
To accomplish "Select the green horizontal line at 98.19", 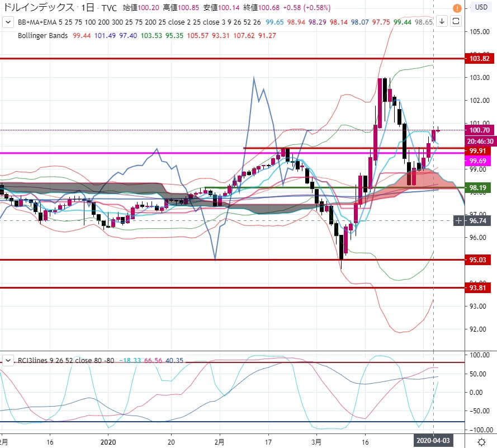I will click(335, 188).
